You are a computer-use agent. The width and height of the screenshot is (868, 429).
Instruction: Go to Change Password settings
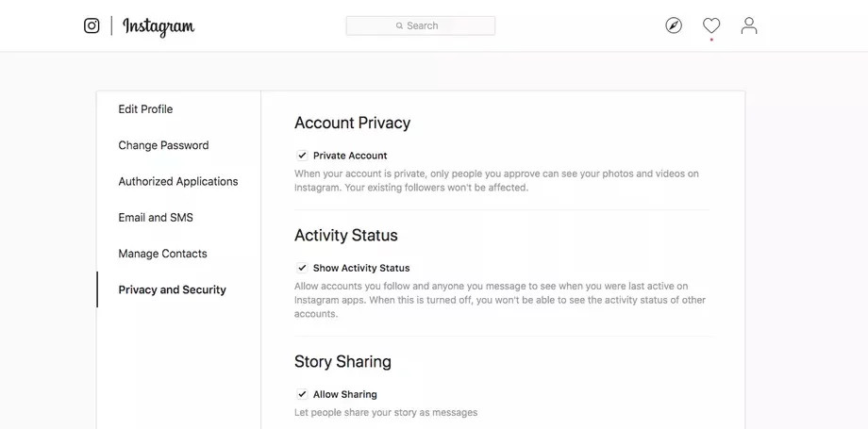(163, 145)
